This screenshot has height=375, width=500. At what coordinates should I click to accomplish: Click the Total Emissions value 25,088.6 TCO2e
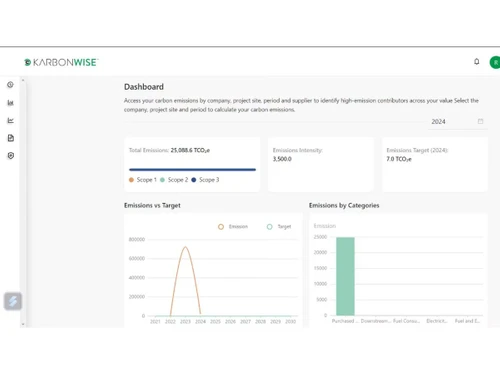point(190,150)
